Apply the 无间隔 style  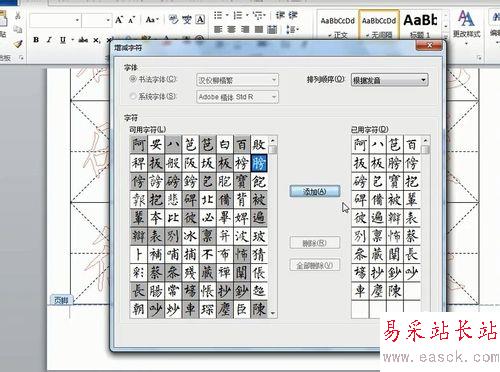click(379, 25)
